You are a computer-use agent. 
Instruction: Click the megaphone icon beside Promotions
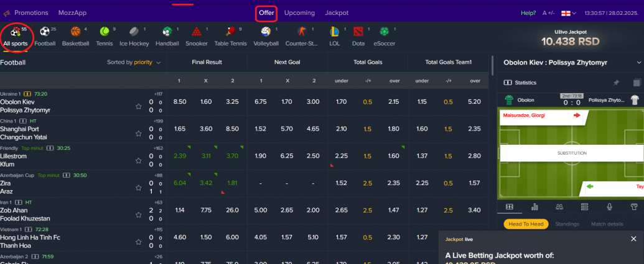7,13
